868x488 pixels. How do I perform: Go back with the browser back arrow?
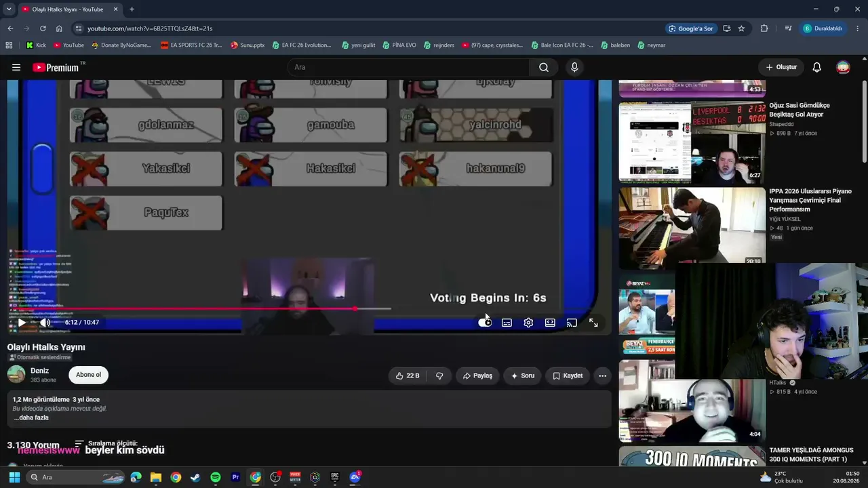tap(10, 28)
